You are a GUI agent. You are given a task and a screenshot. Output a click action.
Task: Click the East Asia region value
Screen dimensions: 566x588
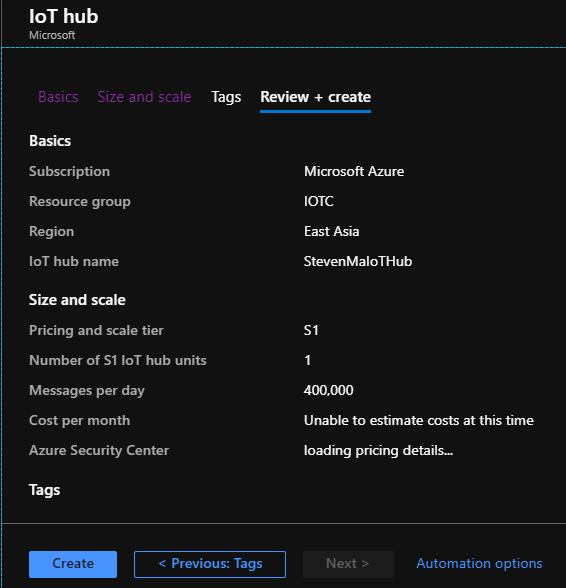(x=332, y=231)
